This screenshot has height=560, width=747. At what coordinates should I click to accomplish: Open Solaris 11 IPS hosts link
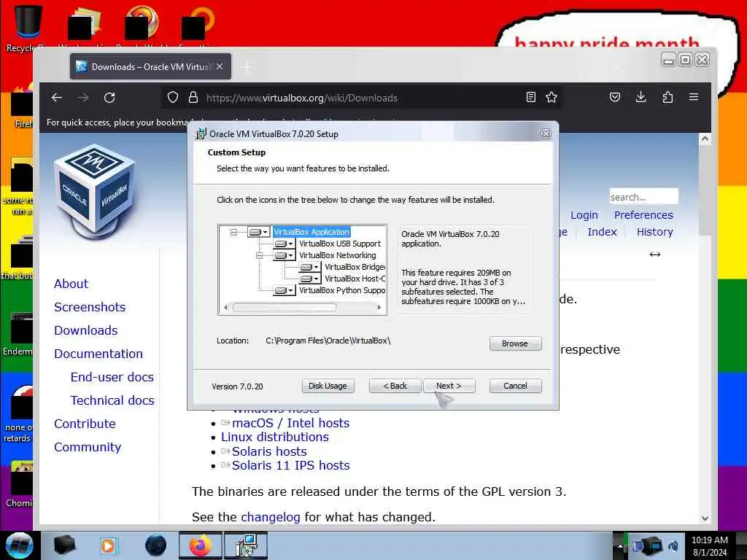pyautogui.click(x=290, y=465)
